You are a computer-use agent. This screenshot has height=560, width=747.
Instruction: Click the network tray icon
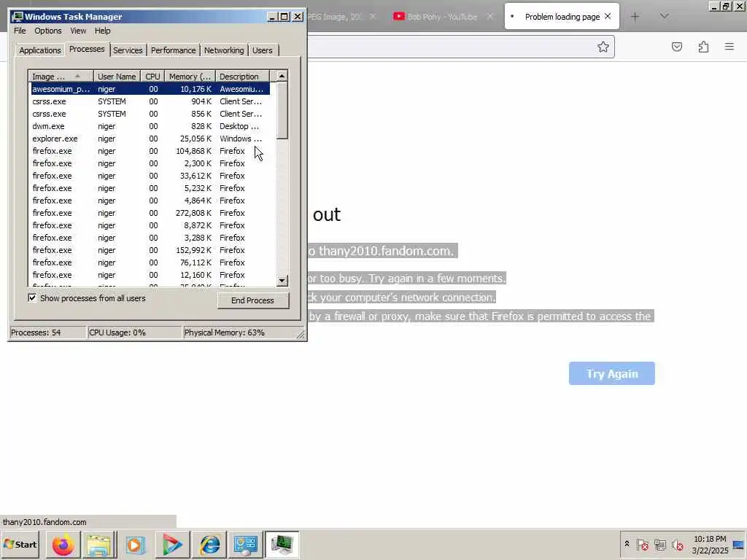[x=659, y=544]
